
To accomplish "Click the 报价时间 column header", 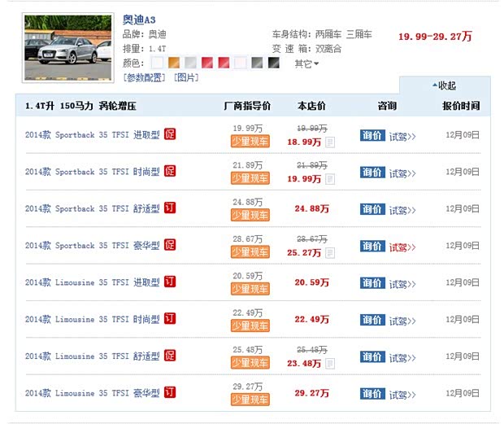I will click(461, 106).
